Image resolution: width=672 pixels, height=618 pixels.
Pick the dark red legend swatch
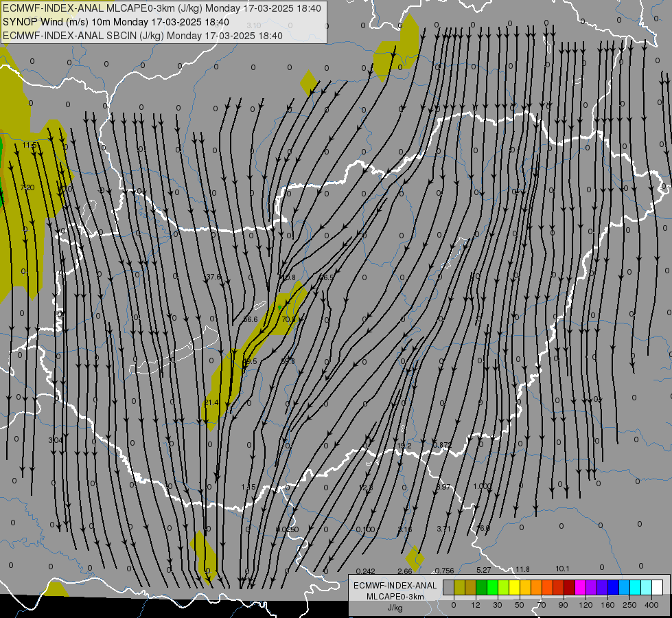pyautogui.click(x=569, y=587)
